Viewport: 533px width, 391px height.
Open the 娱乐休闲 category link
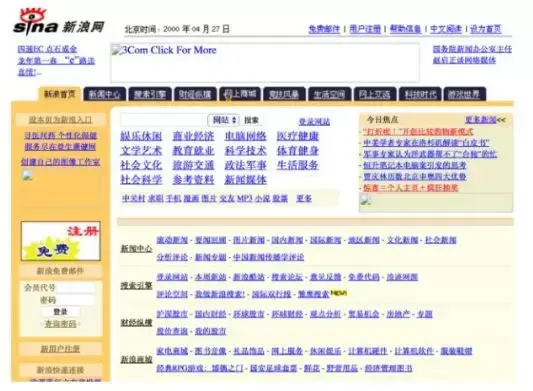pyautogui.click(x=141, y=136)
